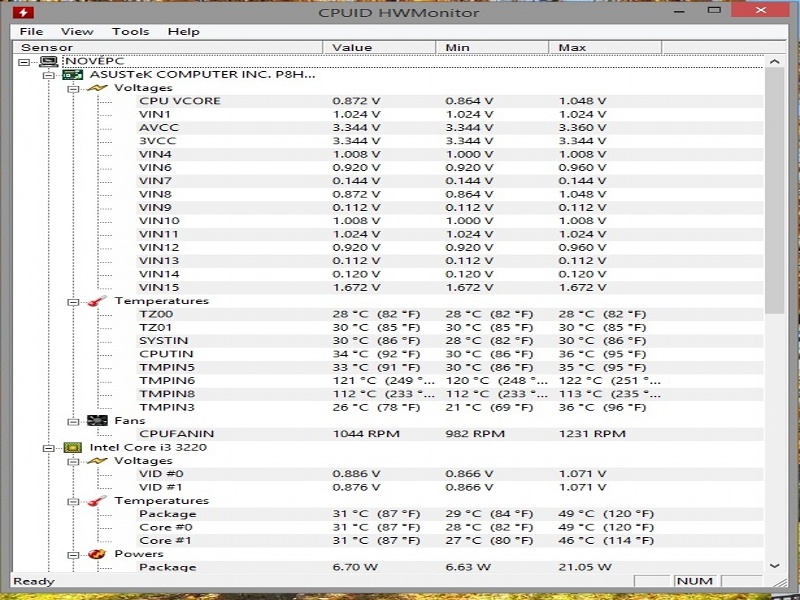Select the SYSTIN temperature row
The image size is (800, 600).
click(450, 340)
